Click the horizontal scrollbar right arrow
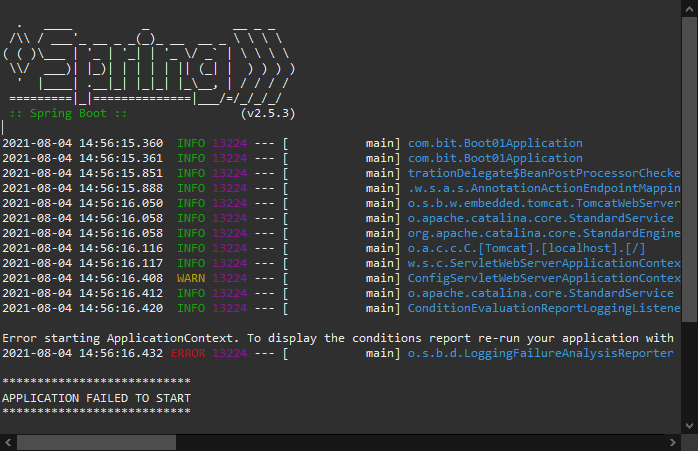This screenshot has height=451, width=698. pos(673,443)
